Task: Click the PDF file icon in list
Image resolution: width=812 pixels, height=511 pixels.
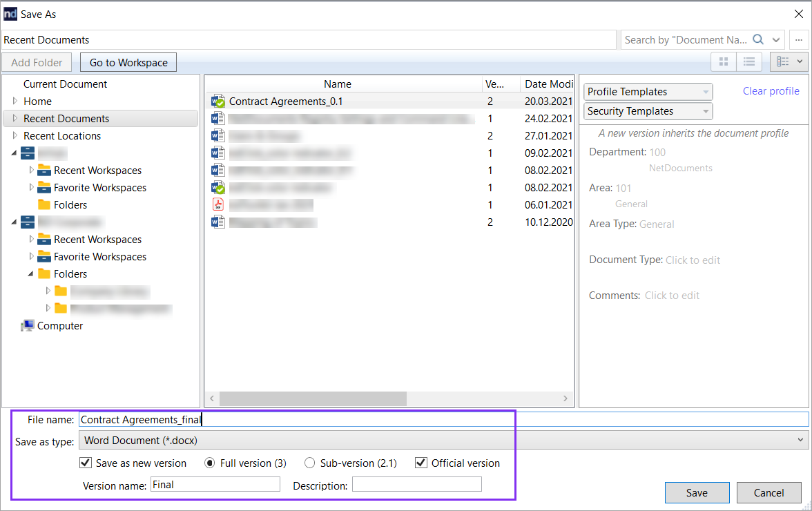Action: [x=218, y=204]
